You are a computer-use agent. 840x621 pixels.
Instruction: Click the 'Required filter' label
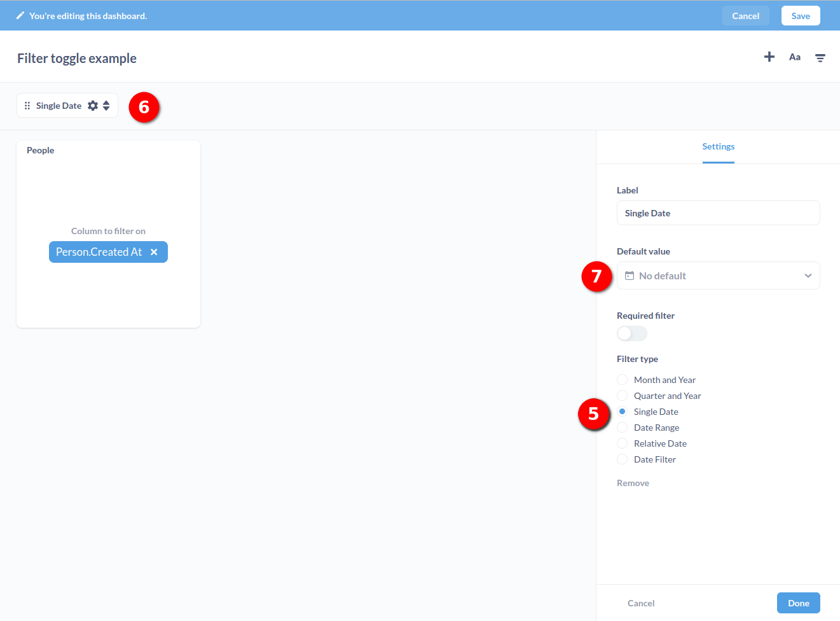645,316
